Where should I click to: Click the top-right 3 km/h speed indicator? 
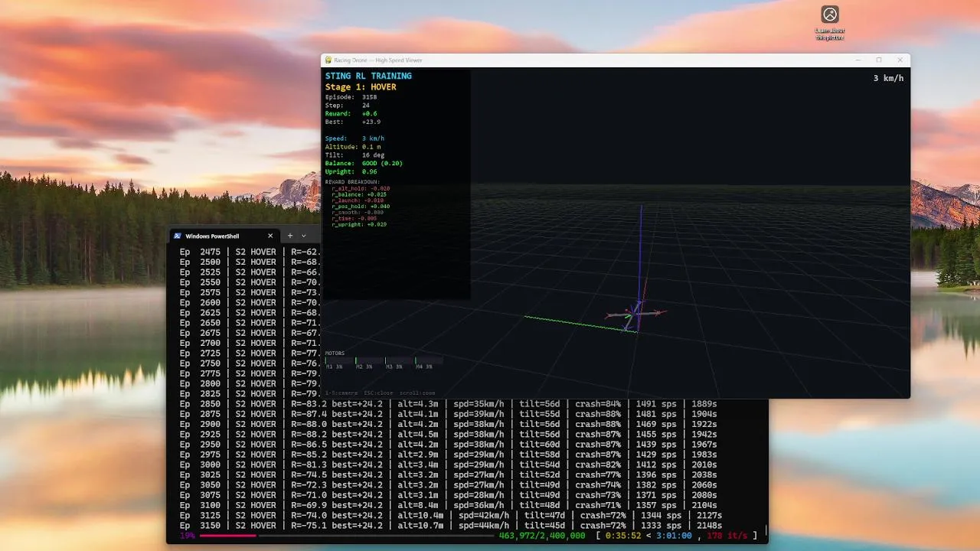(888, 78)
